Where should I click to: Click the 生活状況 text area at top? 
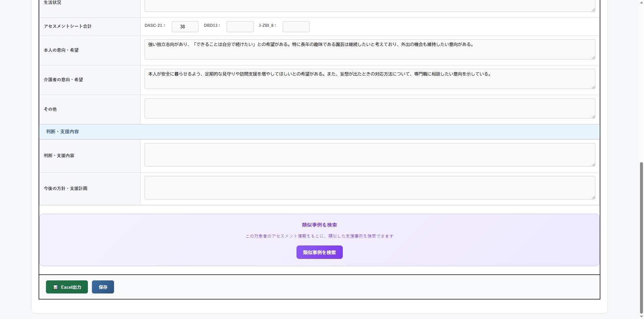pos(369,5)
